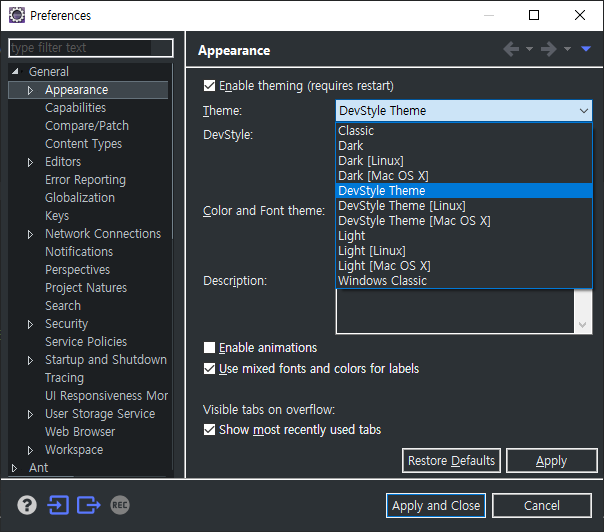
Task: Click the REC record icon
Action: [x=120, y=505]
